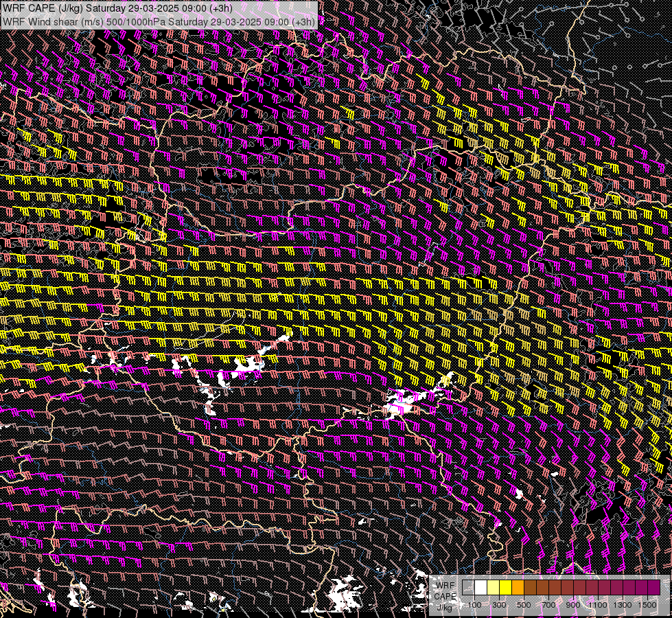Click the final purple legend swatch above 1500
The height and width of the screenshot is (618, 672).
point(654,587)
